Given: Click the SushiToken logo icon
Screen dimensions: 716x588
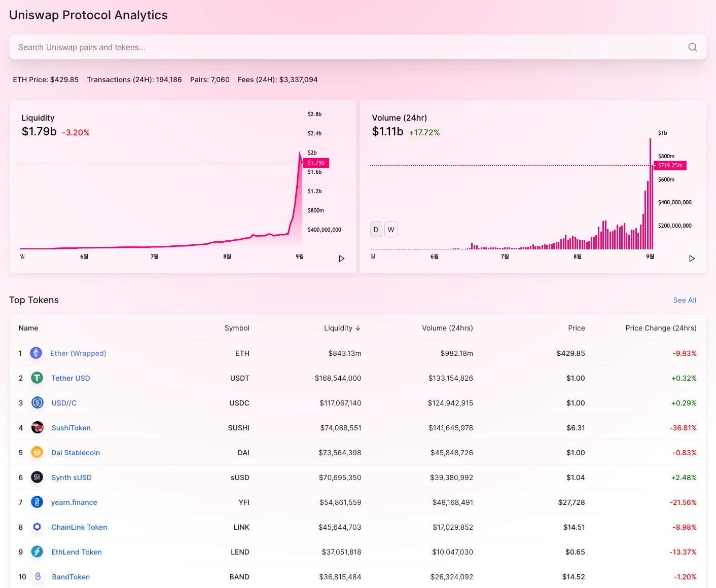Looking at the screenshot, I should 37,427.
